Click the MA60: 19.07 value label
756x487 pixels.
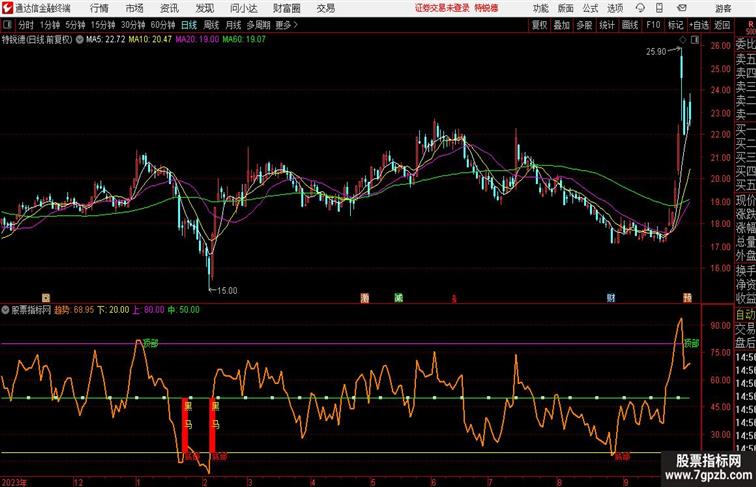(x=244, y=40)
